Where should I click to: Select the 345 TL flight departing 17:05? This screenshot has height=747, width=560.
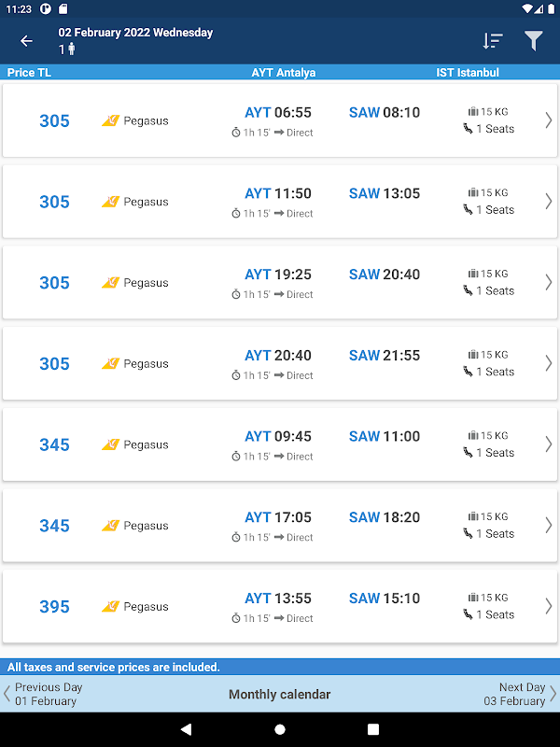point(280,526)
